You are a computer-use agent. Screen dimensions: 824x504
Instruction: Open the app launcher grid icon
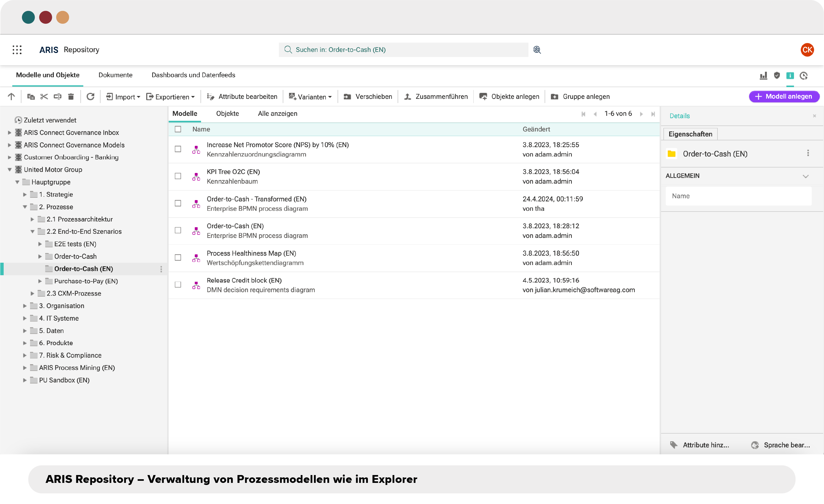17,50
